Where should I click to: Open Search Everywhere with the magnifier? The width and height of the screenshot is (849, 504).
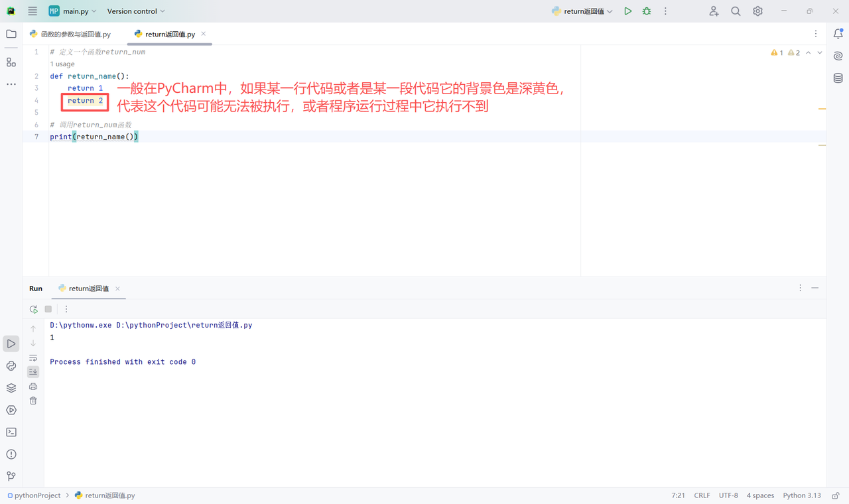point(735,11)
